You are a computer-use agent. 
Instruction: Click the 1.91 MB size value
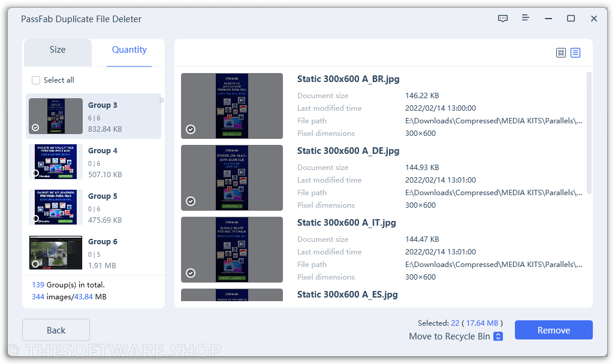102,265
